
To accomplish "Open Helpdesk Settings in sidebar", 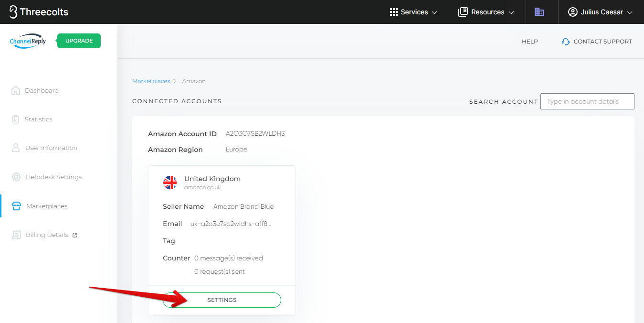I will pyautogui.click(x=53, y=177).
